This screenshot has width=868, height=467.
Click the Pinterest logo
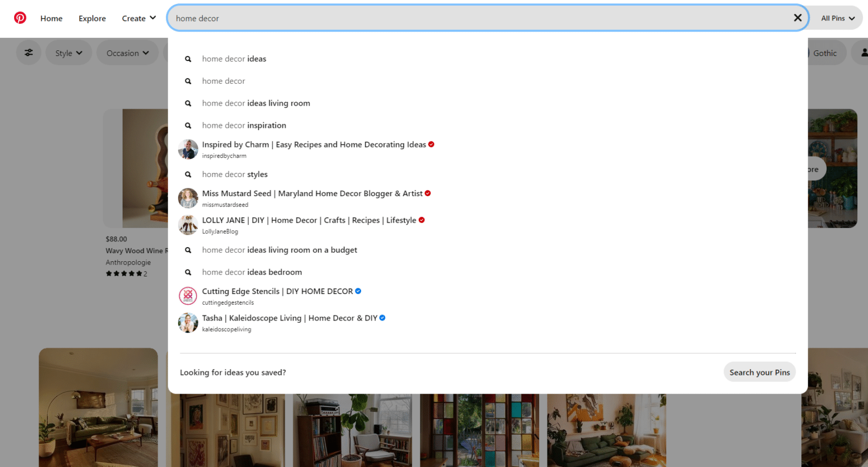pyautogui.click(x=20, y=18)
